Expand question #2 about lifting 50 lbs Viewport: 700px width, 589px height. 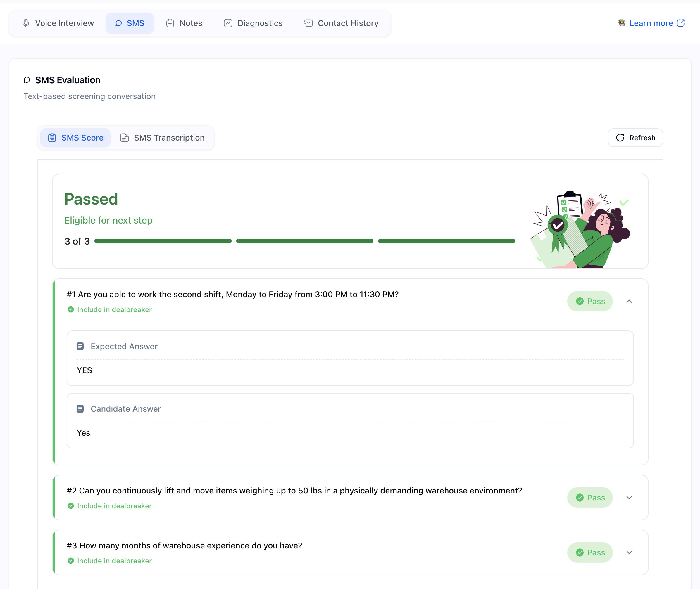(x=629, y=498)
